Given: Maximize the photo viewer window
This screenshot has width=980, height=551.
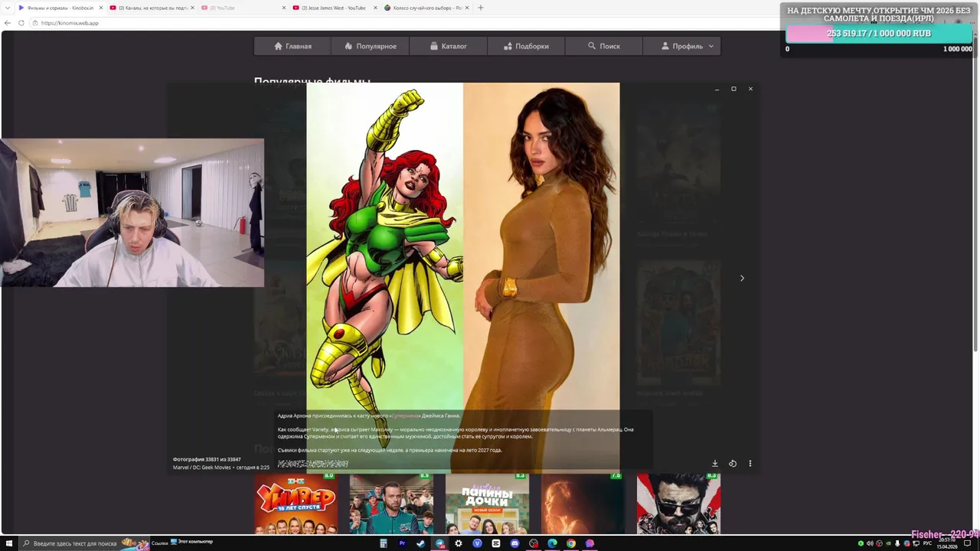Looking at the screenshot, I should click(x=733, y=89).
